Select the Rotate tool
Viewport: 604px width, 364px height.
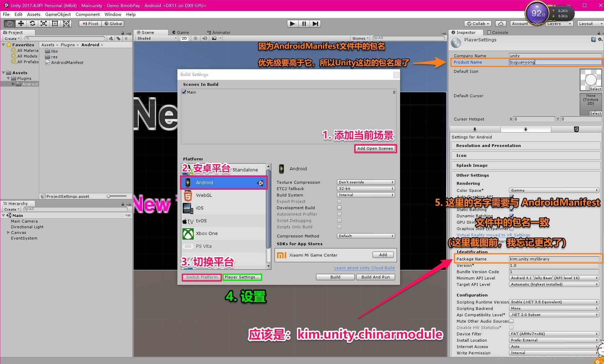32,24
